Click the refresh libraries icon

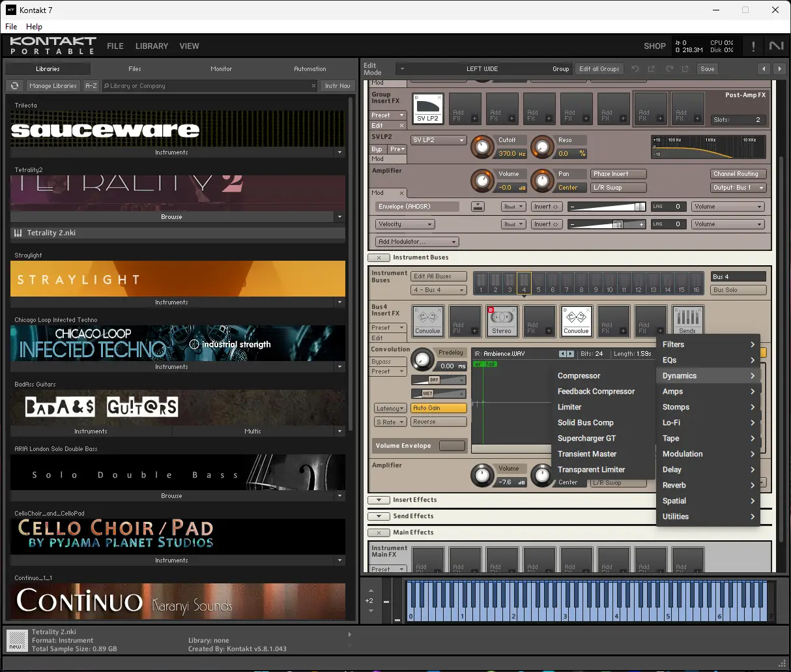point(15,85)
